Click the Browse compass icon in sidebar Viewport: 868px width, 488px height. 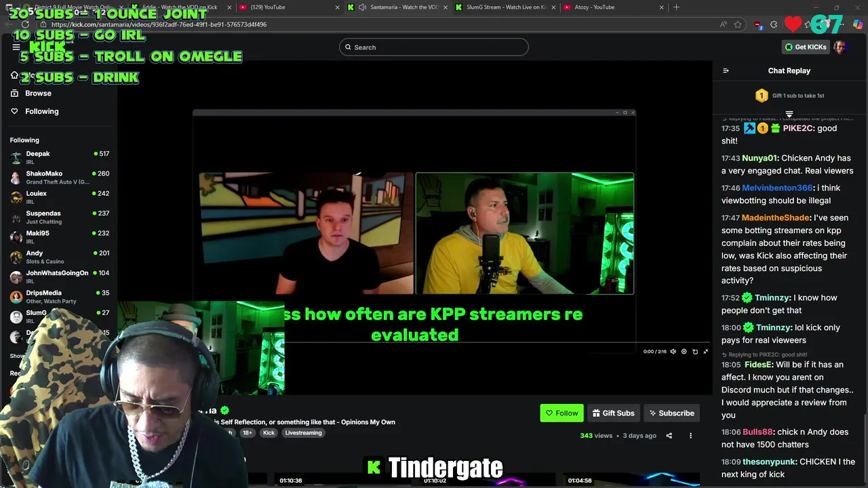click(14, 93)
